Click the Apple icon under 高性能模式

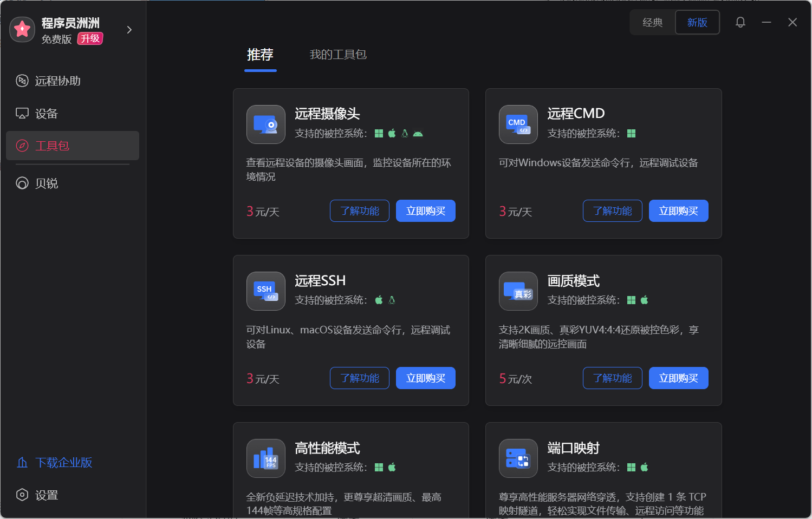coord(392,467)
